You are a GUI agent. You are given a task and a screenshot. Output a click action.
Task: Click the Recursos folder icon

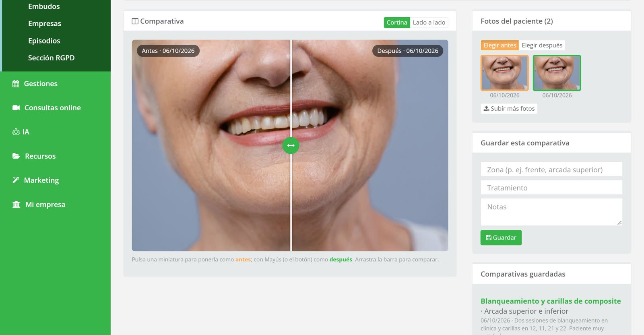tap(16, 156)
